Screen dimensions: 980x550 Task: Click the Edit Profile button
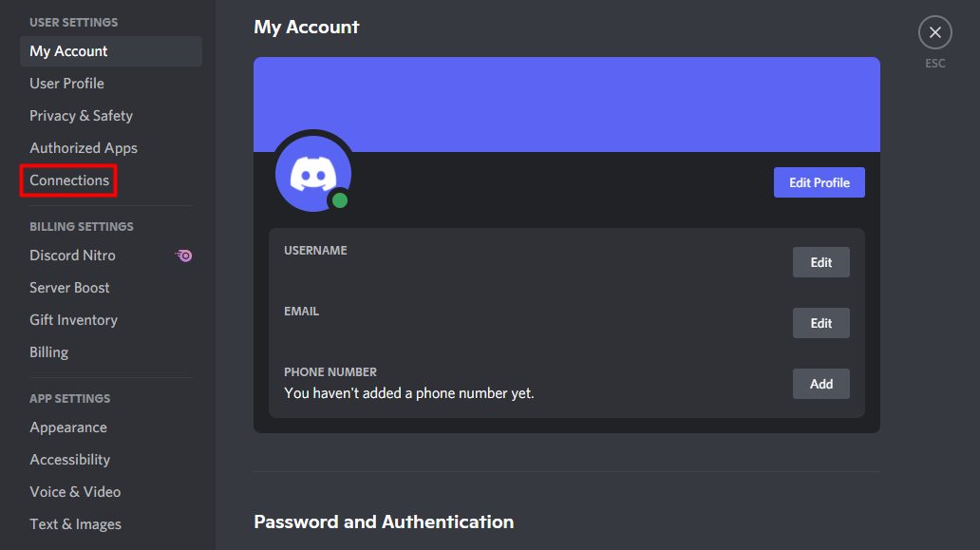820,182
